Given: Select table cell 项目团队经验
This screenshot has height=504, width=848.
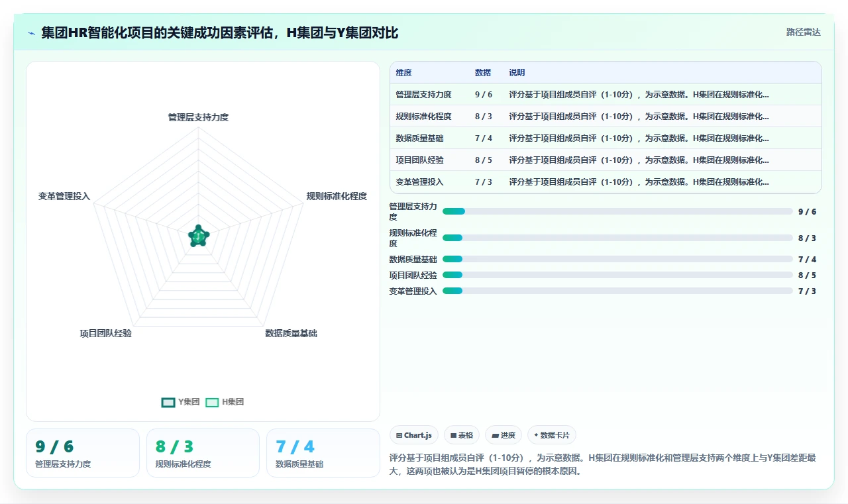Looking at the screenshot, I should pos(419,160).
